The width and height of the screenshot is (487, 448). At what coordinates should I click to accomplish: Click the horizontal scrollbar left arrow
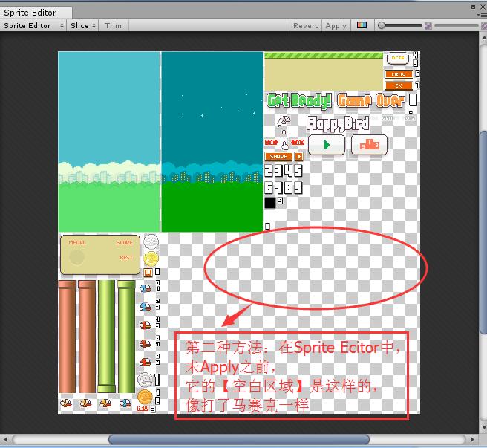[x=5, y=439]
